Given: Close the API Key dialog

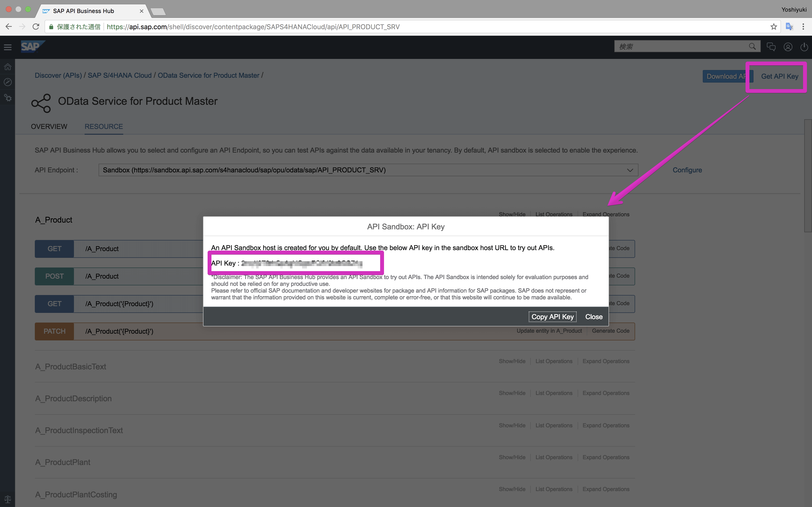Looking at the screenshot, I should (x=594, y=317).
